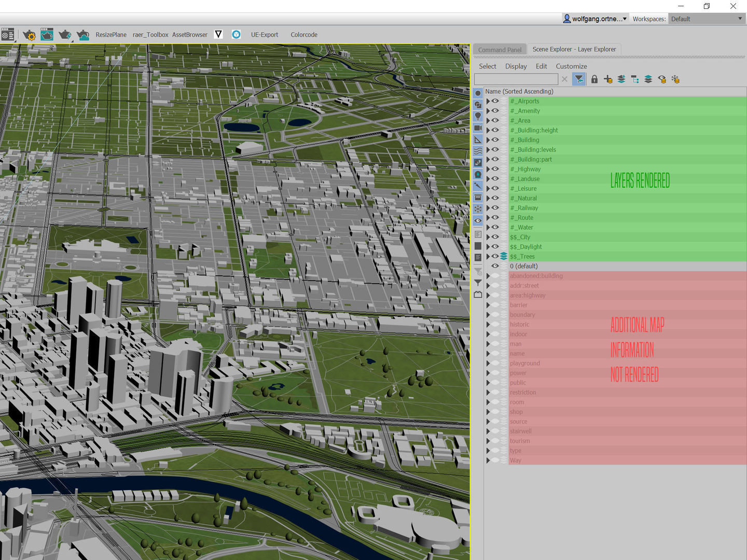Click the snowflake frozen-objects icon in the sidebar

click(x=478, y=208)
